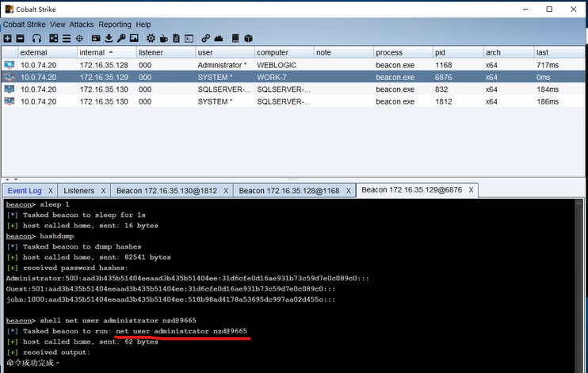Click the Java signed applet coffee-cup icon
588x373 pixels.
coord(163,38)
